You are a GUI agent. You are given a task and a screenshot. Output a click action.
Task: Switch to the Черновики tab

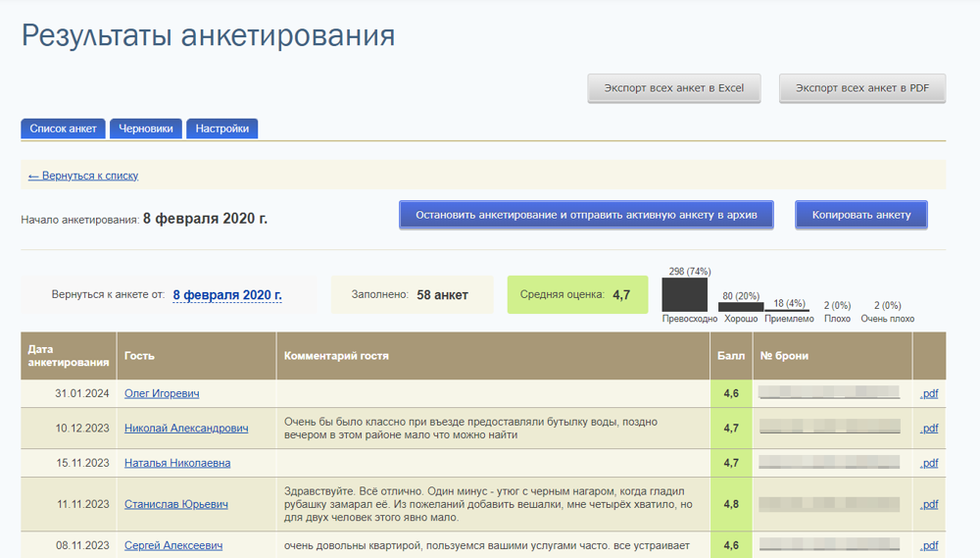click(146, 128)
